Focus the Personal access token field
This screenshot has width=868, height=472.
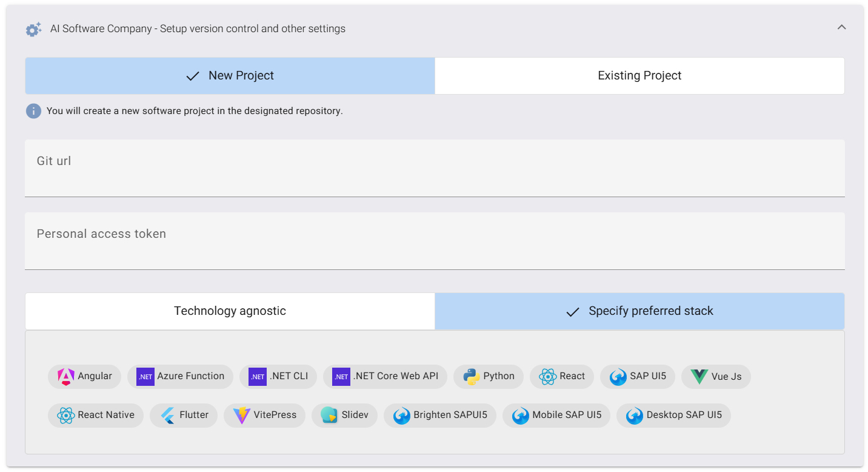[435, 241]
